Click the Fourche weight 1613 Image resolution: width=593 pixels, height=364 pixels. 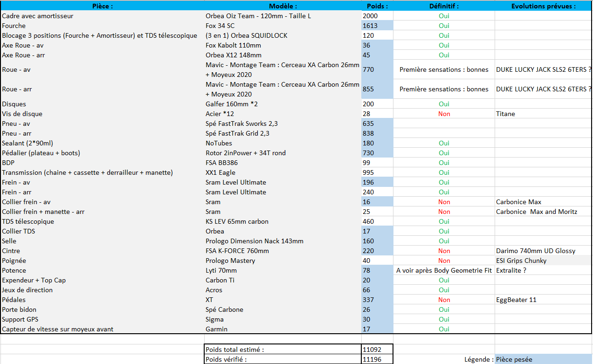pyautogui.click(x=377, y=26)
